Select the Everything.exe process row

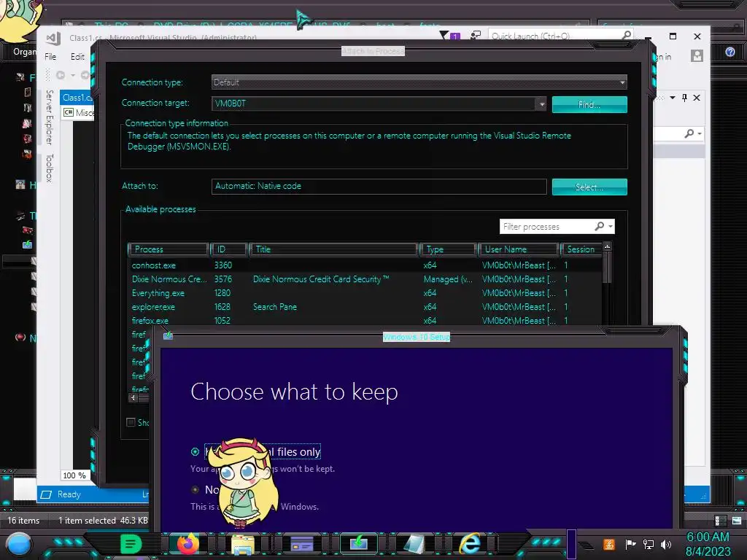point(365,293)
